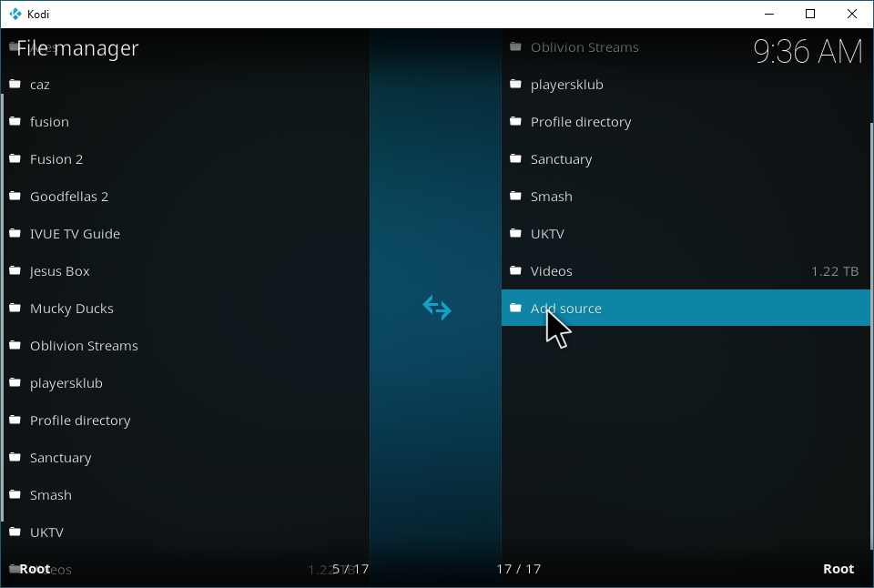
Task: Click left pane UKTV folder icon
Action: pyautogui.click(x=15, y=532)
